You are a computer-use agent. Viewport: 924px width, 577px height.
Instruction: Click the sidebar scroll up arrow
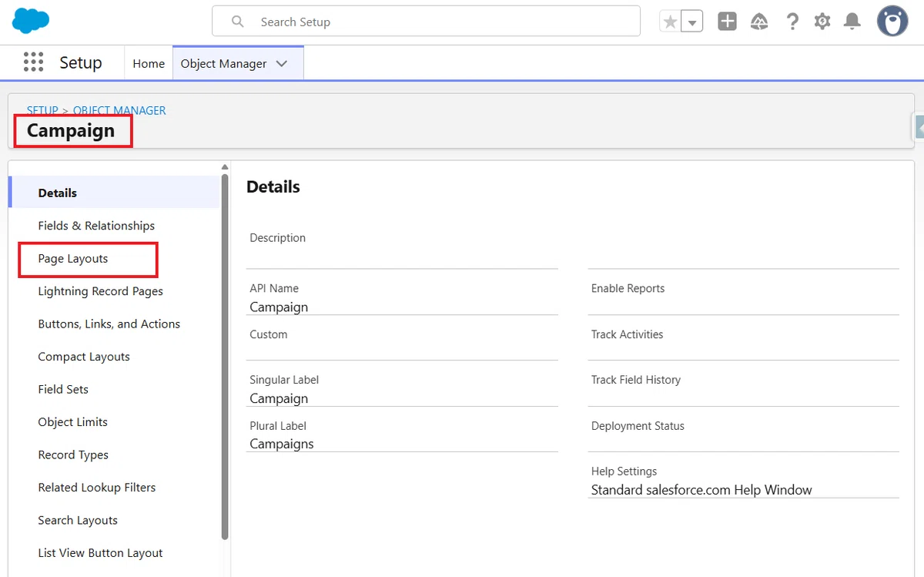pyautogui.click(x=225, y=167)
